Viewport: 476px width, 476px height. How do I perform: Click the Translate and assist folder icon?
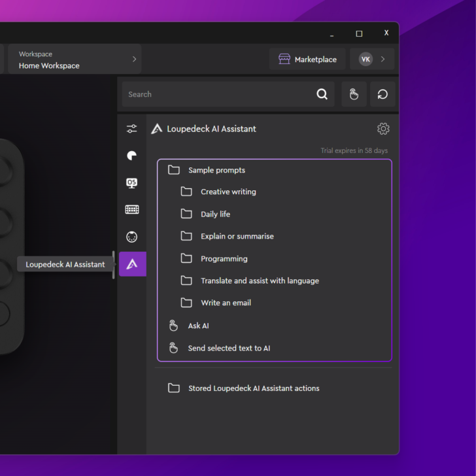pyautogui.click(x=186, y=280)
